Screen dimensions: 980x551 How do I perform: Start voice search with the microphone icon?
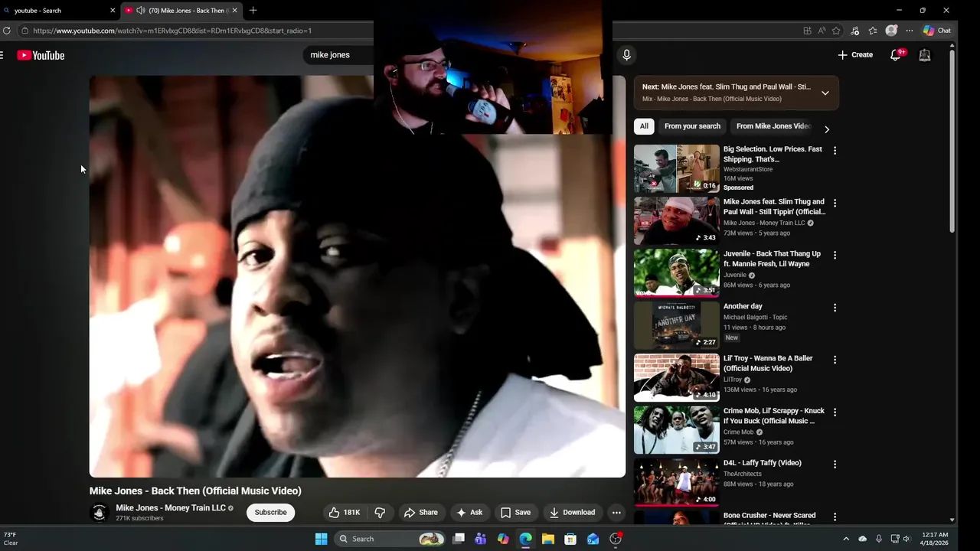click(x=626, y=55)
